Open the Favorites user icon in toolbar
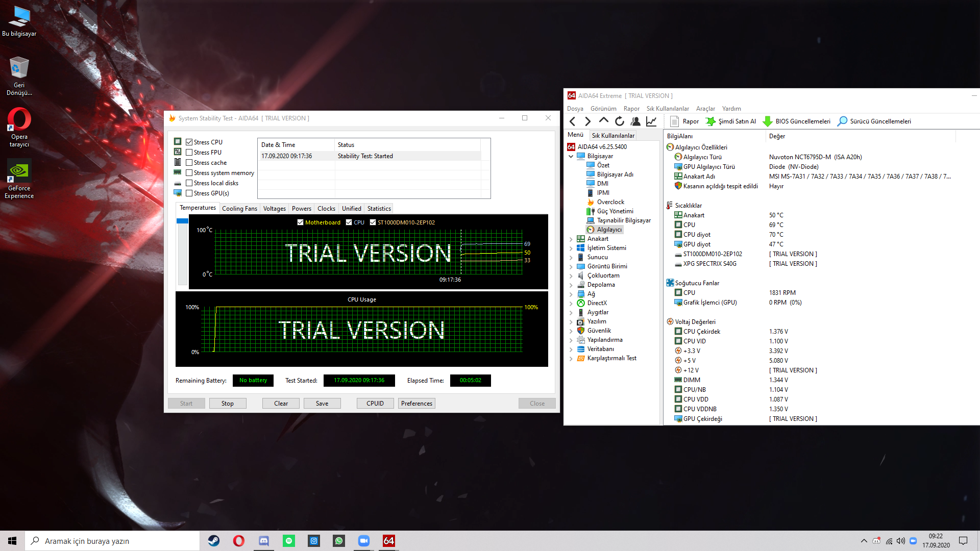980x551 pixels. (x=635, y=121)
